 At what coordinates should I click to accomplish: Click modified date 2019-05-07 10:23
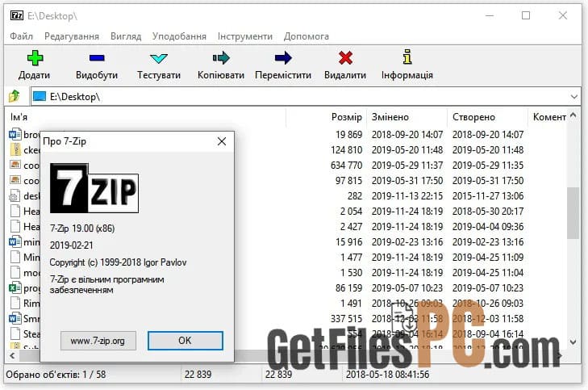pyautogui.click(x=407, y=288)
